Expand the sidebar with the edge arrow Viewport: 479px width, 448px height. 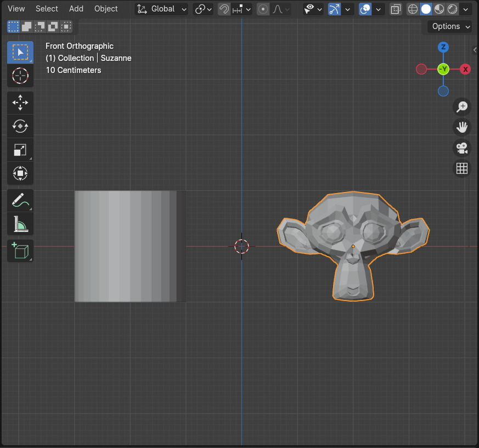pos(475,49)
